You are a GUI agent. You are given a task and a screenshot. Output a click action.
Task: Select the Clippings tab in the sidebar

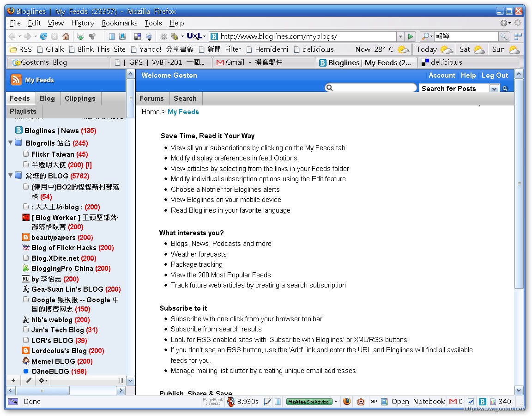tap(80, 98)
